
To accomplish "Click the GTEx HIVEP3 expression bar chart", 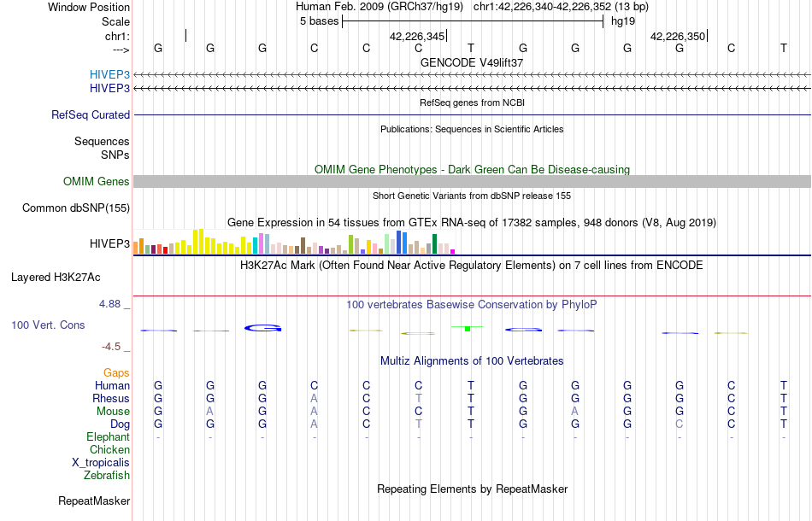I will [x=294, y=242].
